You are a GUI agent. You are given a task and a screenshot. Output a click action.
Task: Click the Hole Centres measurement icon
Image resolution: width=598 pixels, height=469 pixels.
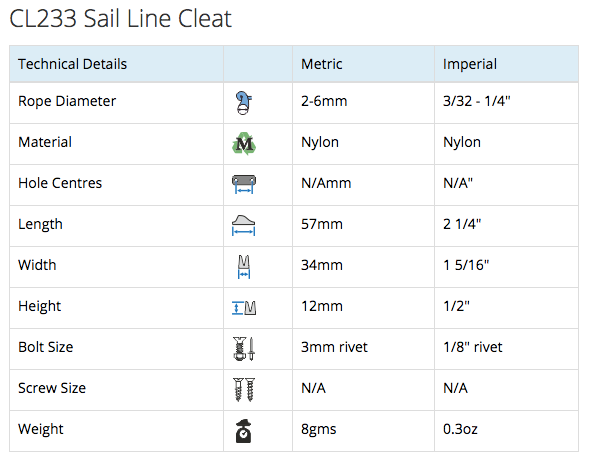[244, 184]
